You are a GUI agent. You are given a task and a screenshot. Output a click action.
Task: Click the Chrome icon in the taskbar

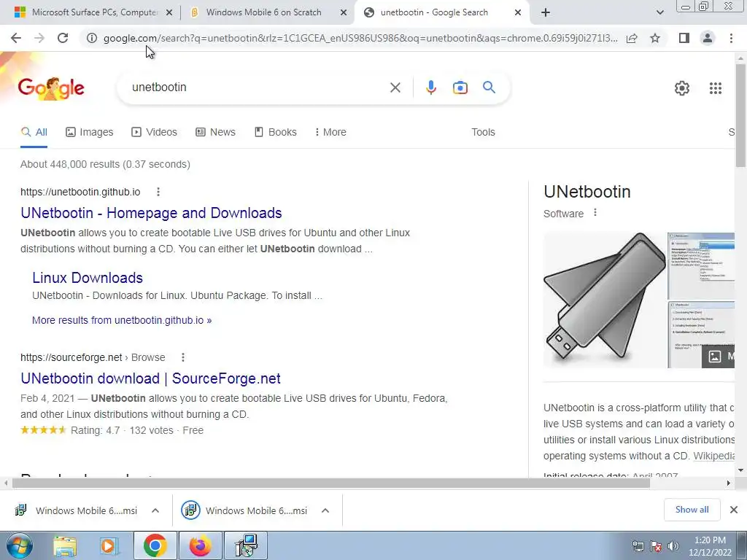155,545
